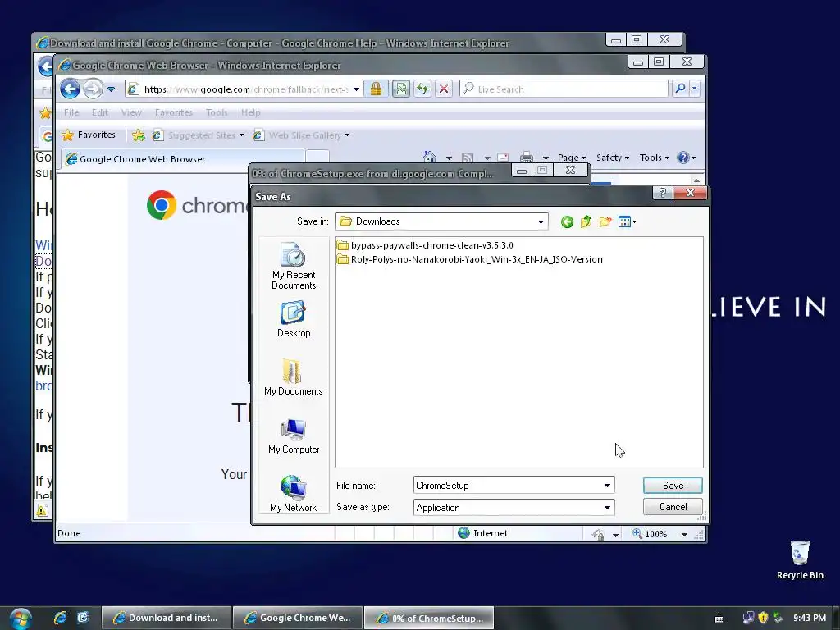Click the Read Mail icon

503,157
